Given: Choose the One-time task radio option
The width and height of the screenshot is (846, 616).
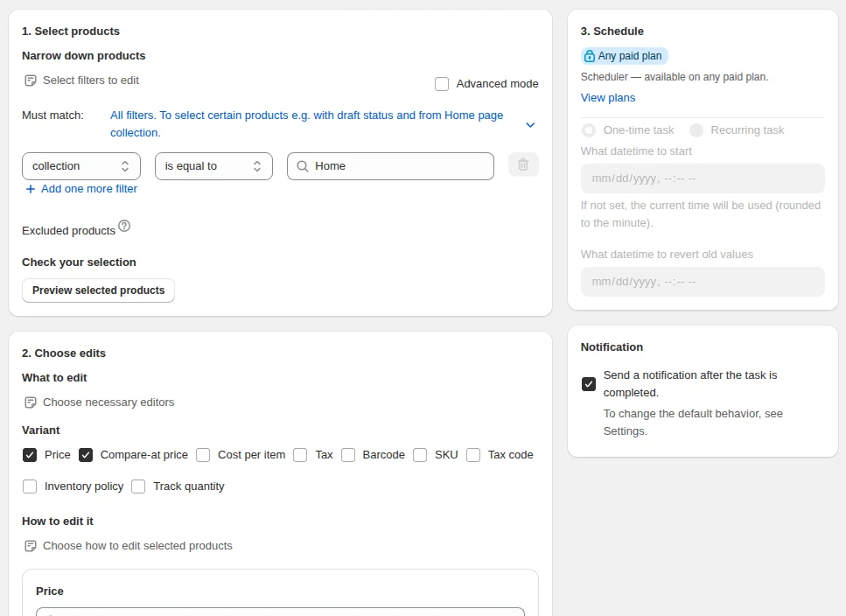Looking at the screenshot, I should 589,130.
